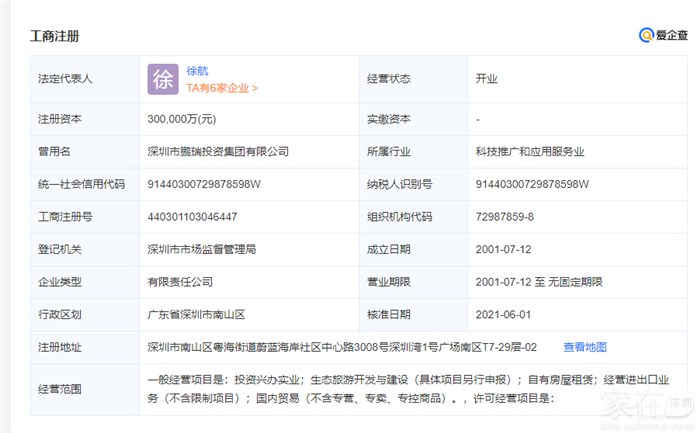Select the registered capital value 300,000万(元)
Screen dimensions: 700x433
tap(181, 119)
